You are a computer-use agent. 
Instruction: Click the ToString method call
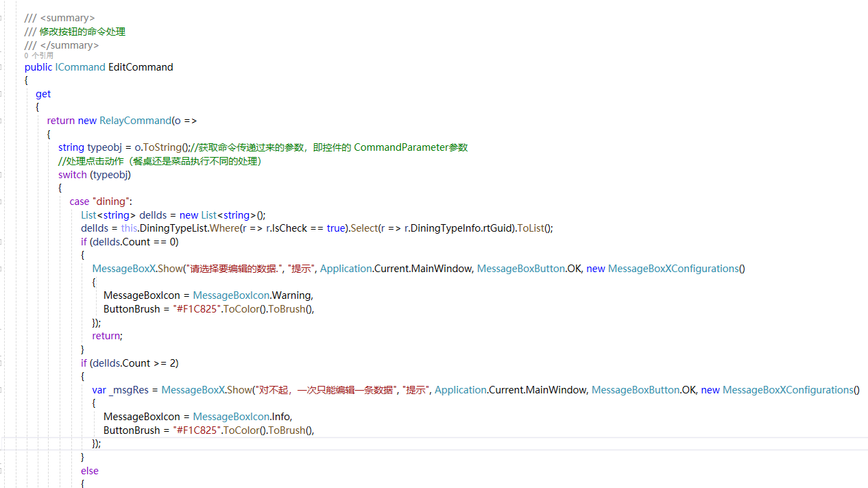point(162,147)
